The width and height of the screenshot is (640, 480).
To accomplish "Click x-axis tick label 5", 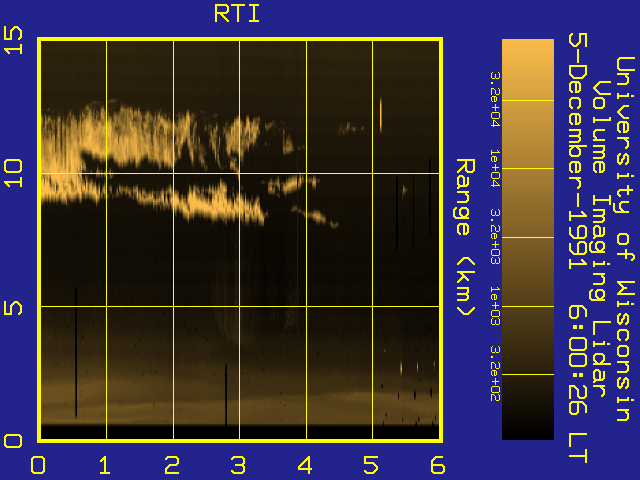I will click(x=371, y=465).
